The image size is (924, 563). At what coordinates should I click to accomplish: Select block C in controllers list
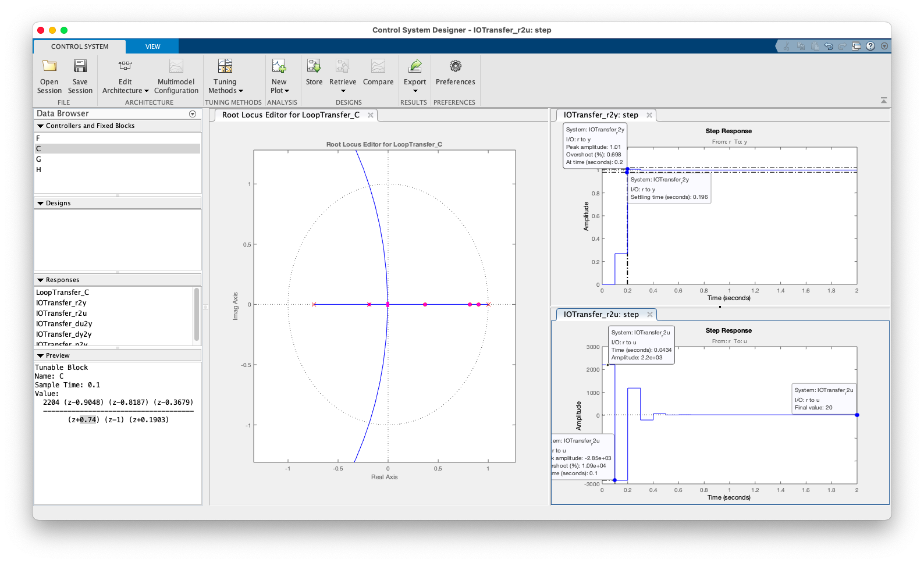118,149
